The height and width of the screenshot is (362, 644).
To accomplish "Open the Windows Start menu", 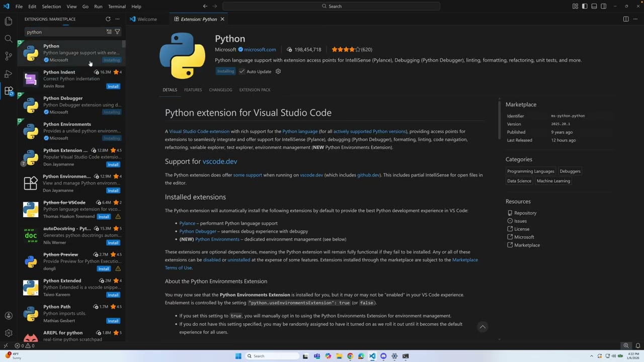I will 238,356.
